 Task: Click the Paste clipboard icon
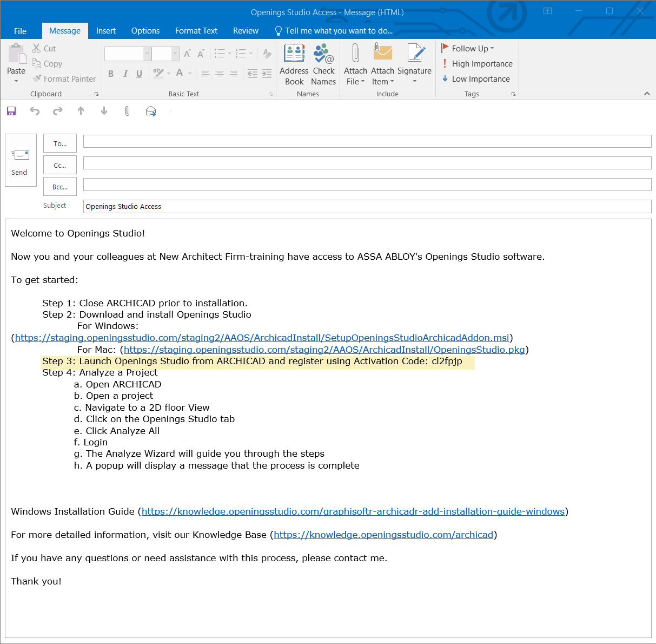tap(16, 54)
